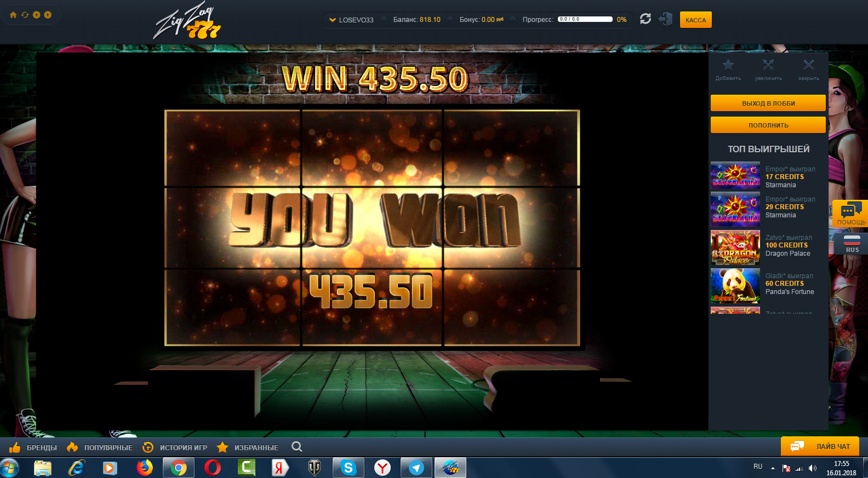Open Starmania thumbnail with 17 credits win
Viewport: 868px width, 478px height.
[735, 176]
